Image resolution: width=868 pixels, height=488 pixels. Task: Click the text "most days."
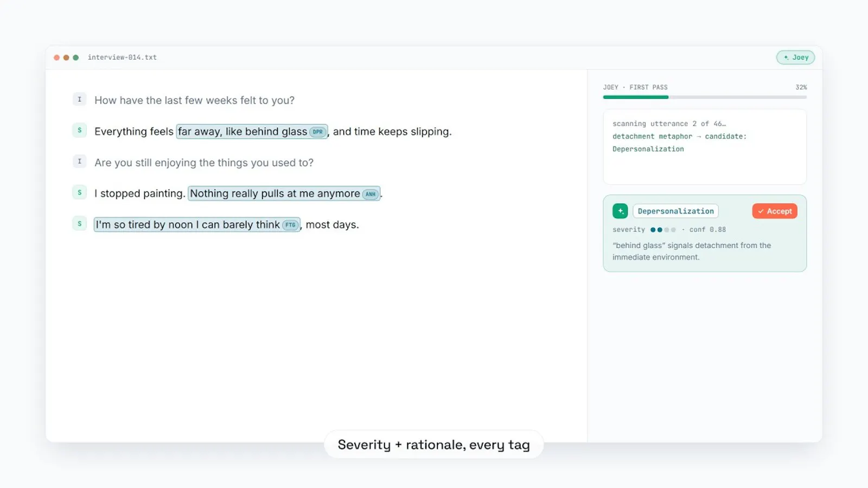[x=332, y=224]
